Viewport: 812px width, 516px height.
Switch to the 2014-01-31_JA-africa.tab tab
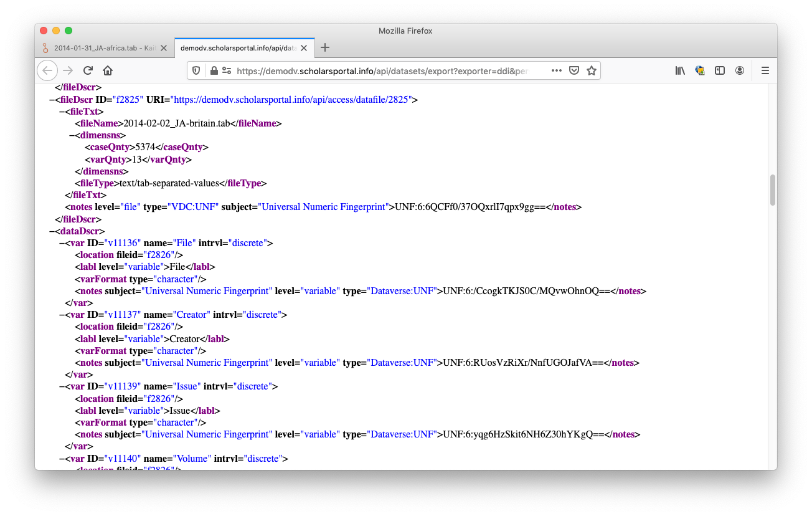104,48
